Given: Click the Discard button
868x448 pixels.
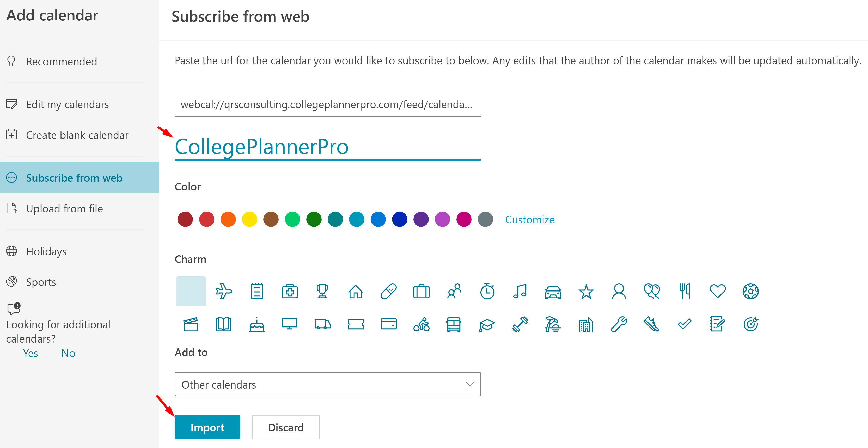Looking at the screenshot, I should tap(286, 427).
